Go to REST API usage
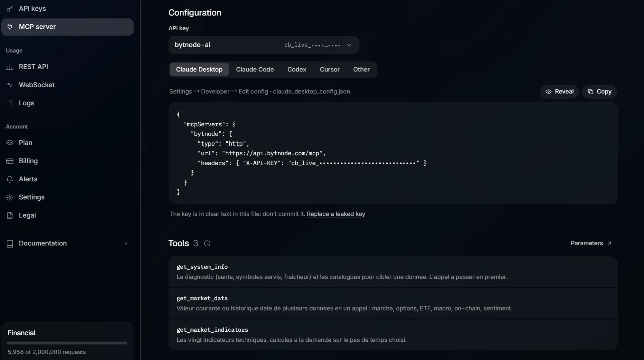The image size is (644, 360). (x=67, y=67)
